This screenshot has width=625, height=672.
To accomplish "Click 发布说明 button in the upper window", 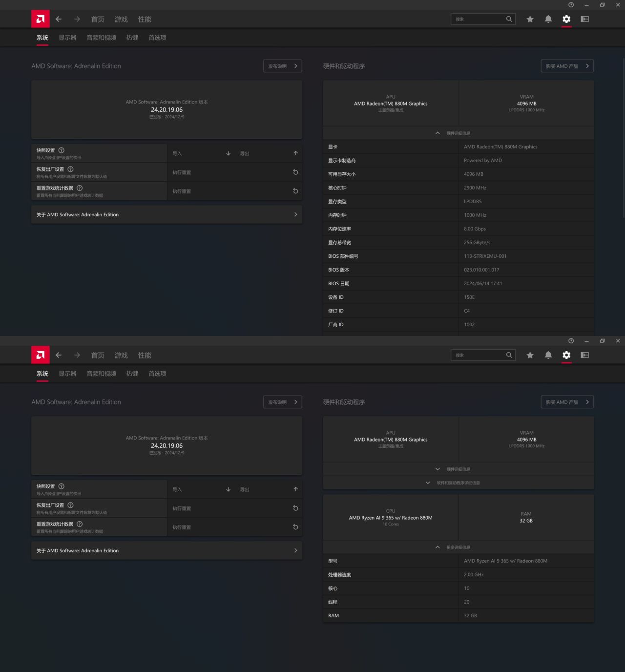I will [x=283, y=66].
